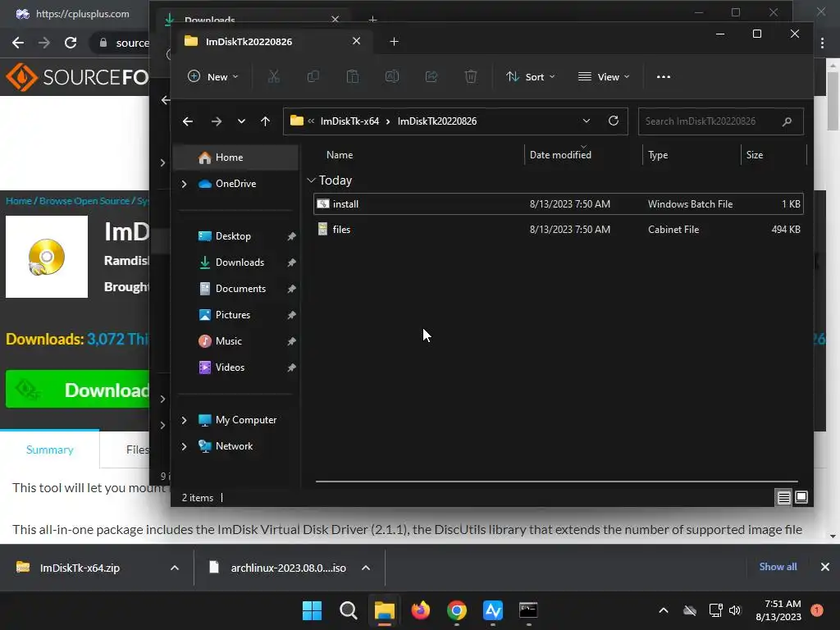The image size is (840, 630).
Task: Click the Copy icon in Explorer toolbar
Action: (x=313, y=76)
